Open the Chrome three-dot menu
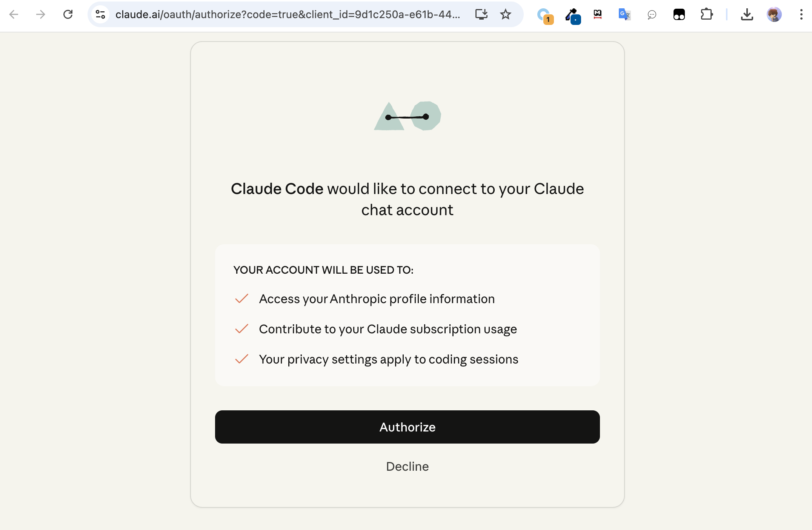 [x=801, y=14]
